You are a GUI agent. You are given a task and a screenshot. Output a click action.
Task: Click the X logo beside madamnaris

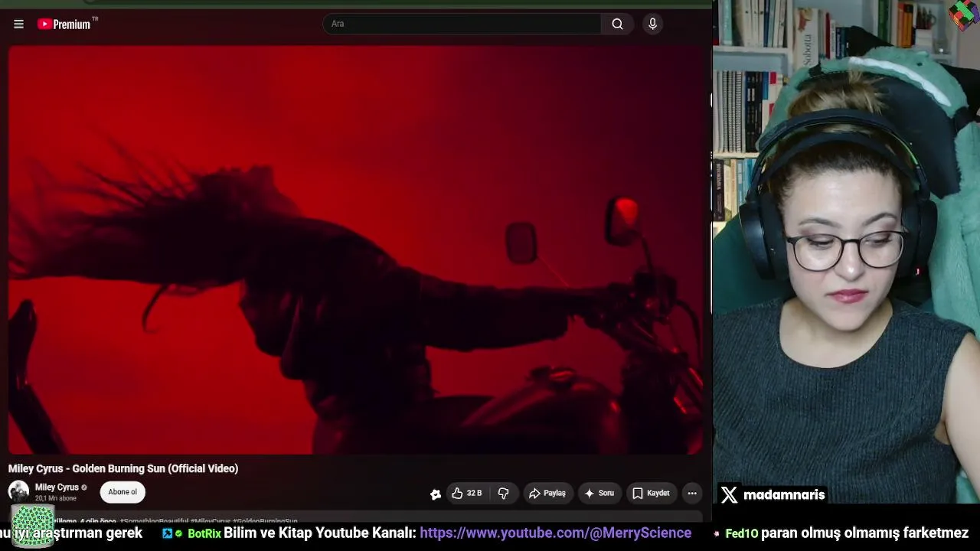coord(729,495)
